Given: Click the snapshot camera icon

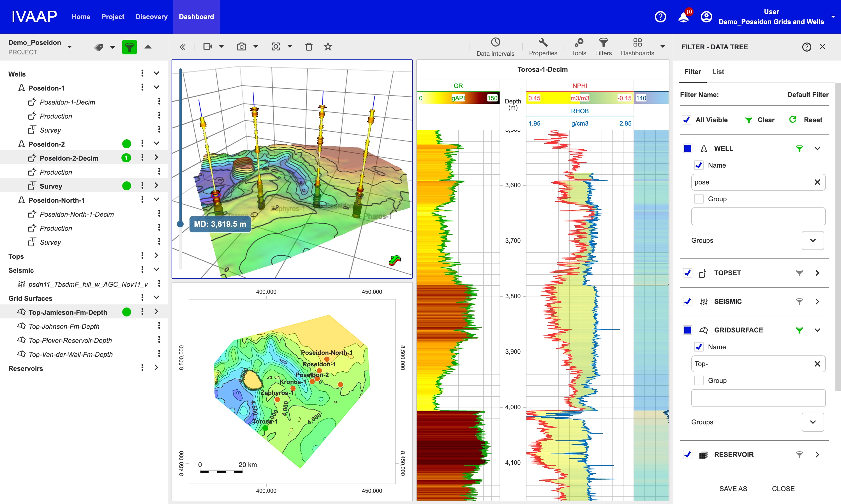Looking at the screenshot, I should 241,47.
